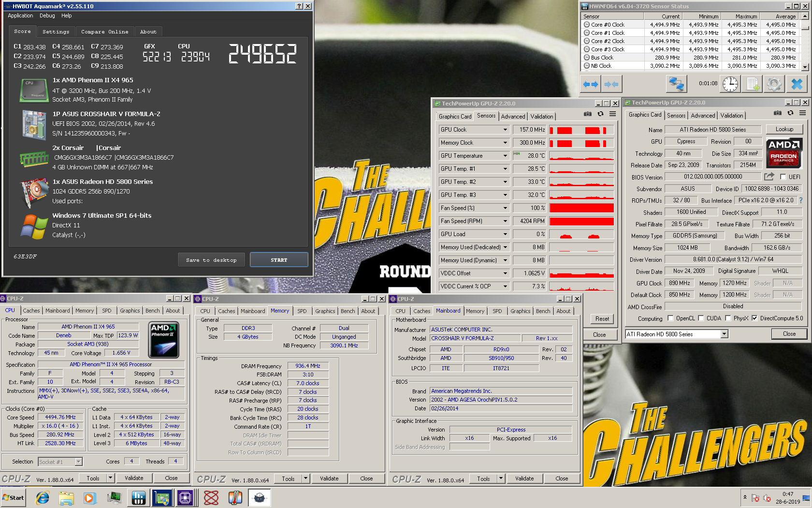Viewport: 812px width, 508px height.
Task: Click red Aquamark atom icon on taskbar
Action: click(211, 497)
